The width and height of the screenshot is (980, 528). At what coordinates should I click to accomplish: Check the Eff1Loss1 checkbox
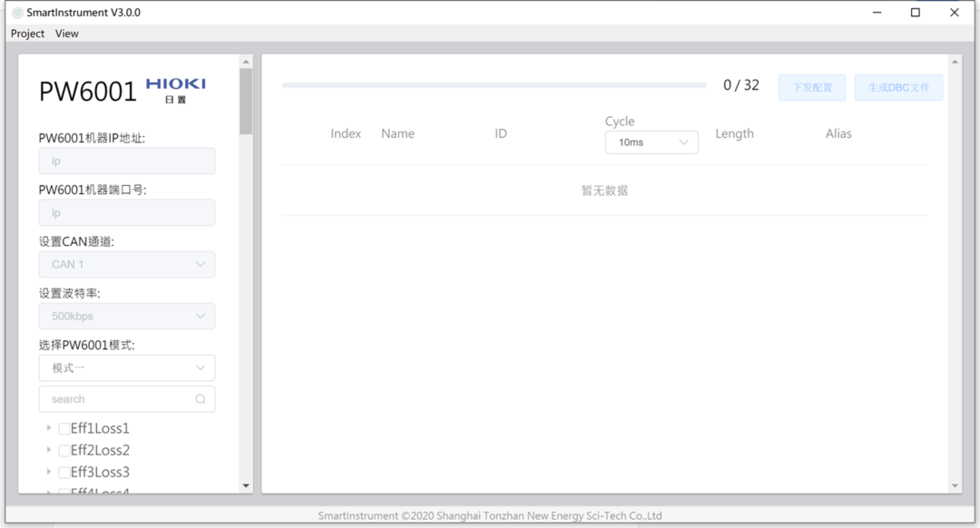click(64, 429)
